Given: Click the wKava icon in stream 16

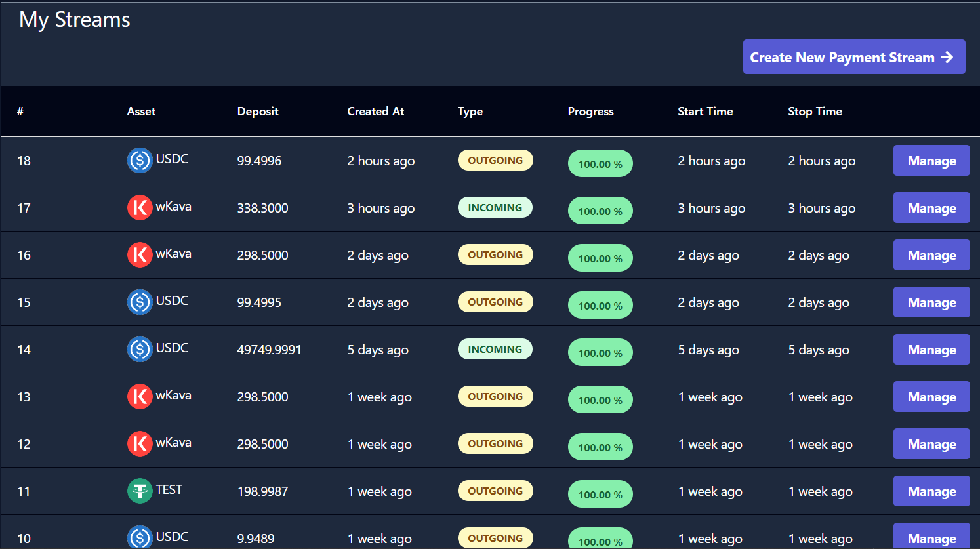Looking at the screenshot, I should (x=139, y=254).
